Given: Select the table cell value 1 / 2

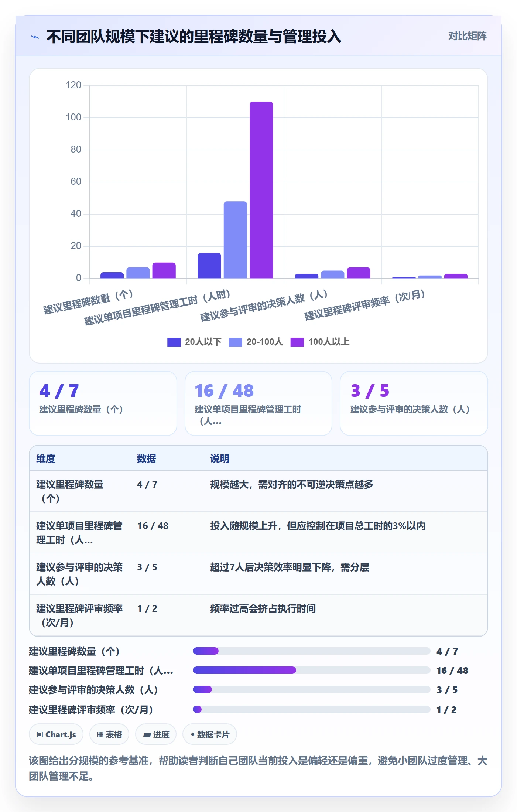Looking at the screenshot, I should [x=147, y=608].
